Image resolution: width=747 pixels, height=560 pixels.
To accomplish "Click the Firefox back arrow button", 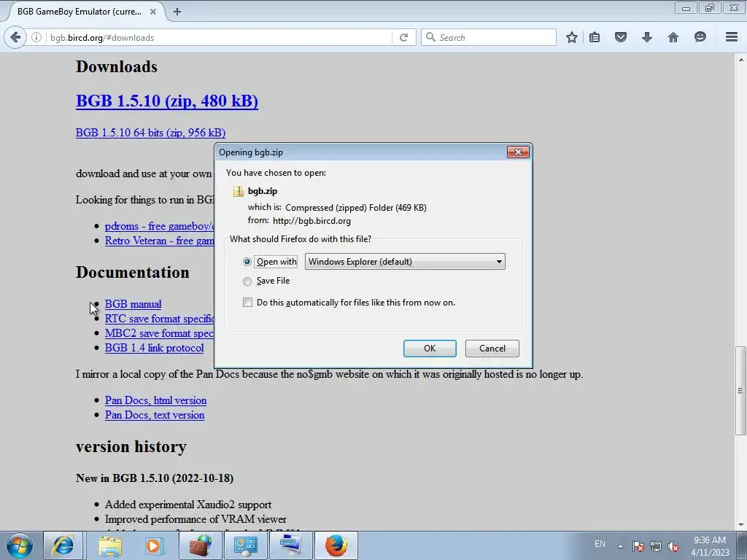I will coord(15,37).
